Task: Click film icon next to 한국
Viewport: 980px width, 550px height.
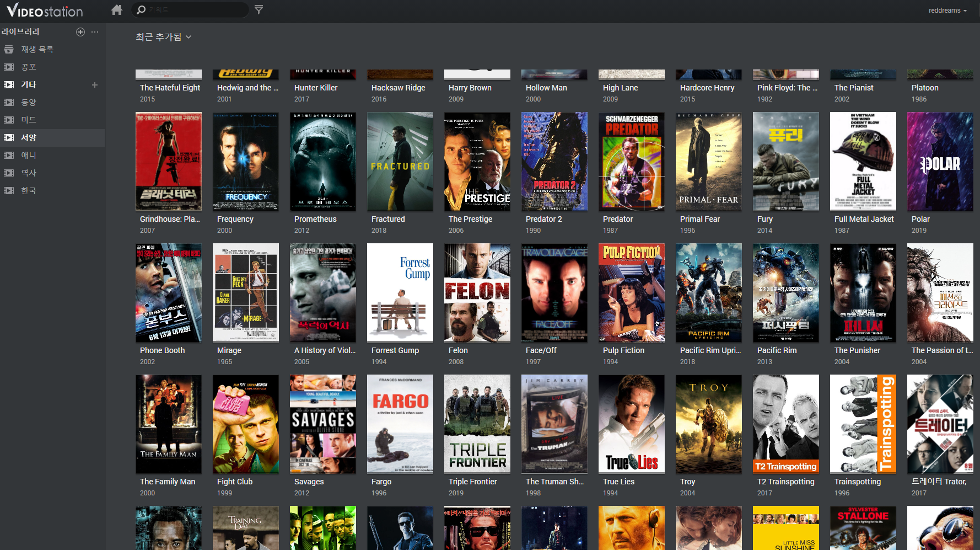Action: pyautogui.click(x=9, y=191)
